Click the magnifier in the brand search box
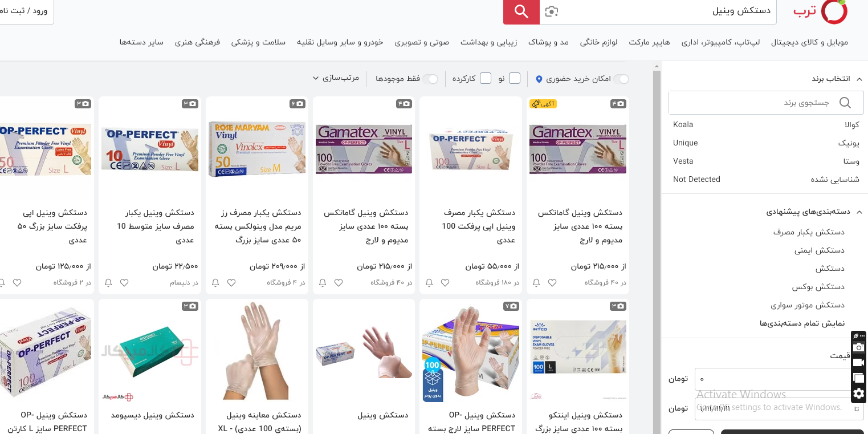Viewport: 868px width, 434px height. click(845, 103)
